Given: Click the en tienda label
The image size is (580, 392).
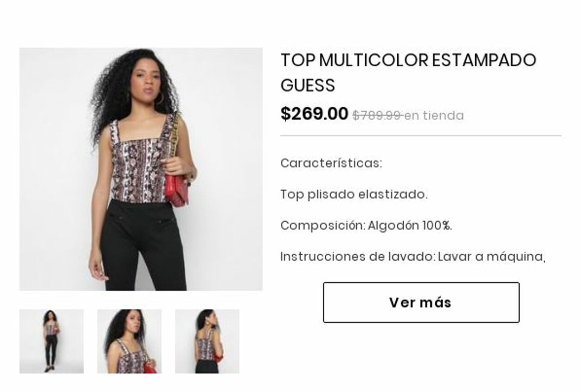Looking at the screenshot, I should pyautogui.click(x=434, y=116).
